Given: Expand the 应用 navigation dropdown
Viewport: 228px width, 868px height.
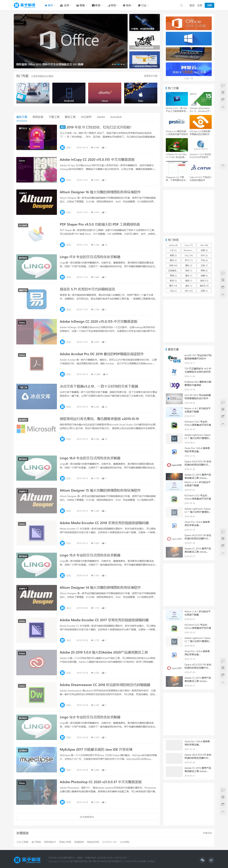Looking at the screenshot, I should [x=65, y=5].
